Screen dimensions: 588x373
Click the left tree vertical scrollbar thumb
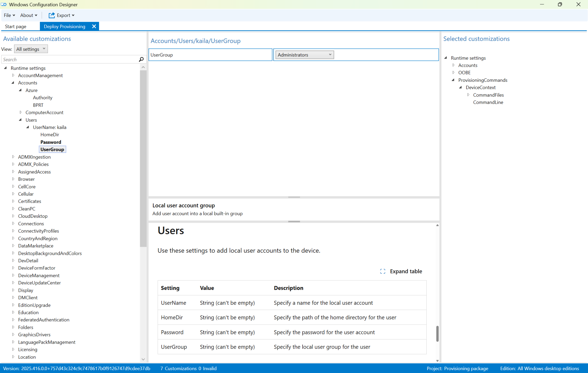click(143, 158)
